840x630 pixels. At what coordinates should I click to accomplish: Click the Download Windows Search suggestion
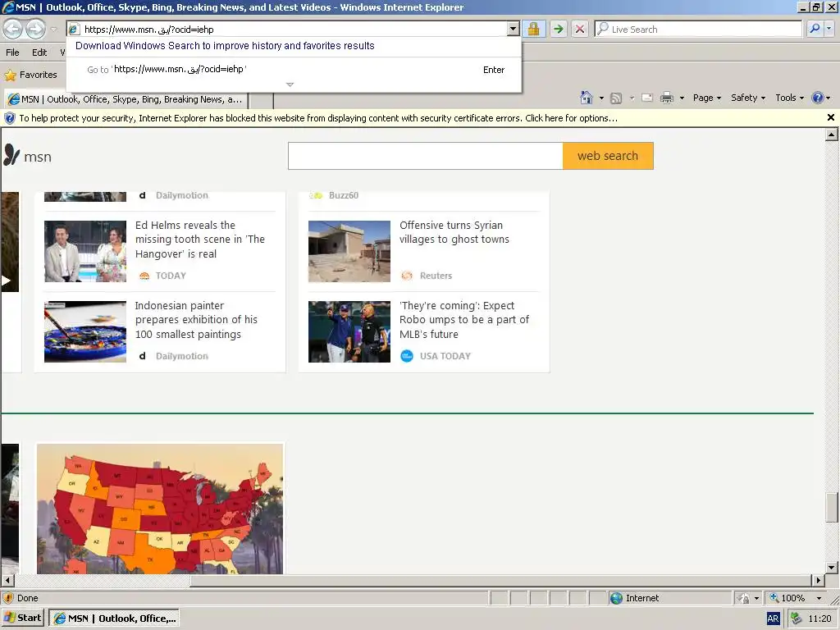225,46
